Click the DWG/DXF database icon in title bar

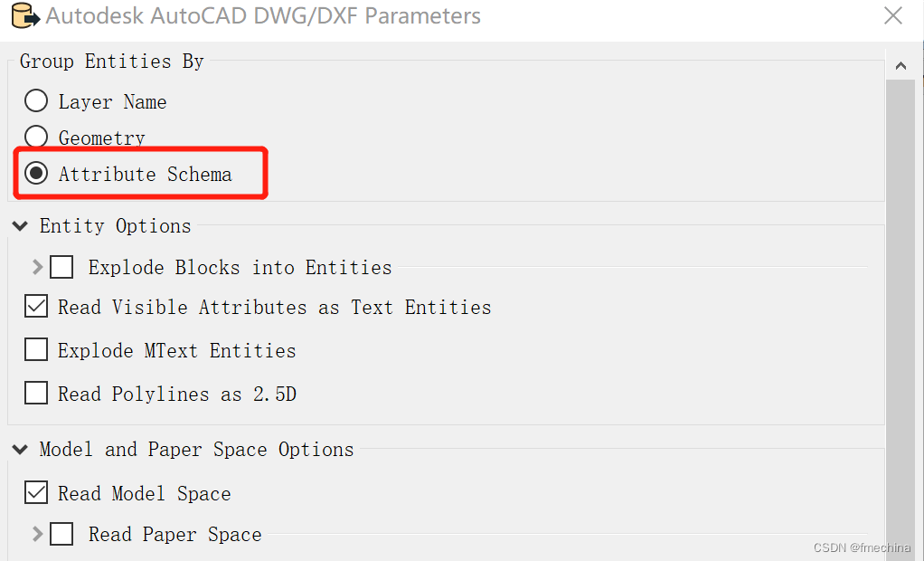click(x=25, y=15)
